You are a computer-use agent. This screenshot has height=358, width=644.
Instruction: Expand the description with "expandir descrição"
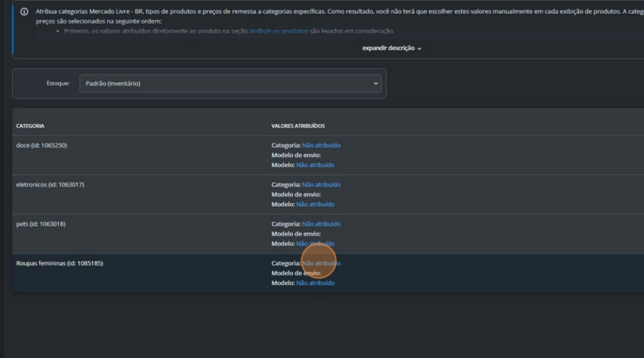point(391,48)
